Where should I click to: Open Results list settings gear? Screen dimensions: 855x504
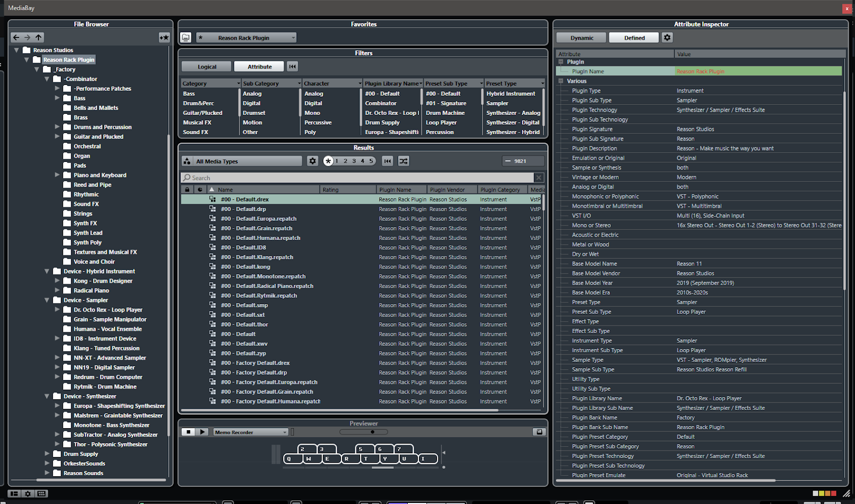(313, 161)
